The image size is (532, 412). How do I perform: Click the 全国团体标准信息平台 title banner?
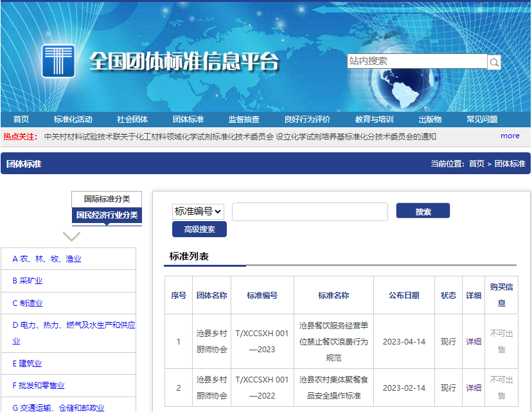click(x=184, y=61)
